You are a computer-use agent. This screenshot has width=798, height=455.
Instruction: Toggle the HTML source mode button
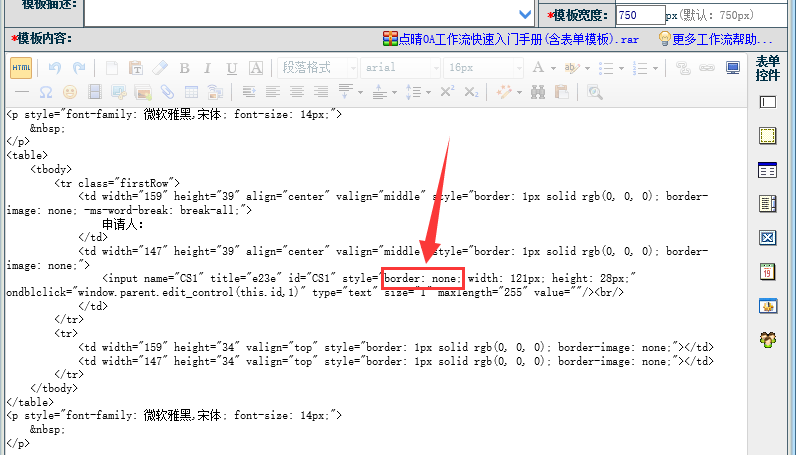tap(20, 68)
